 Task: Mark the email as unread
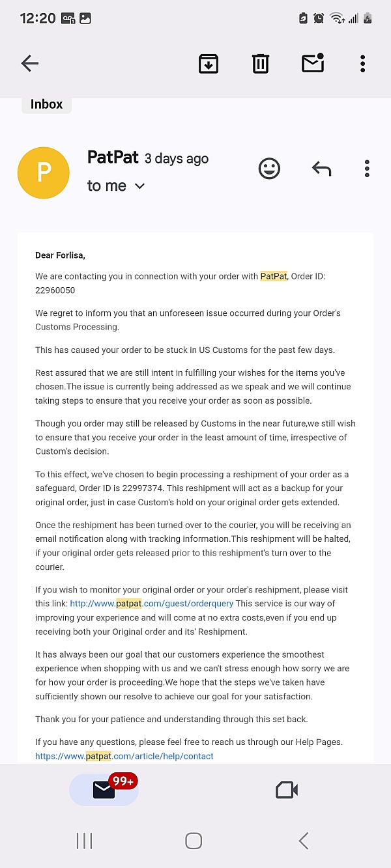pyautogui.click(x=313, y=63)
